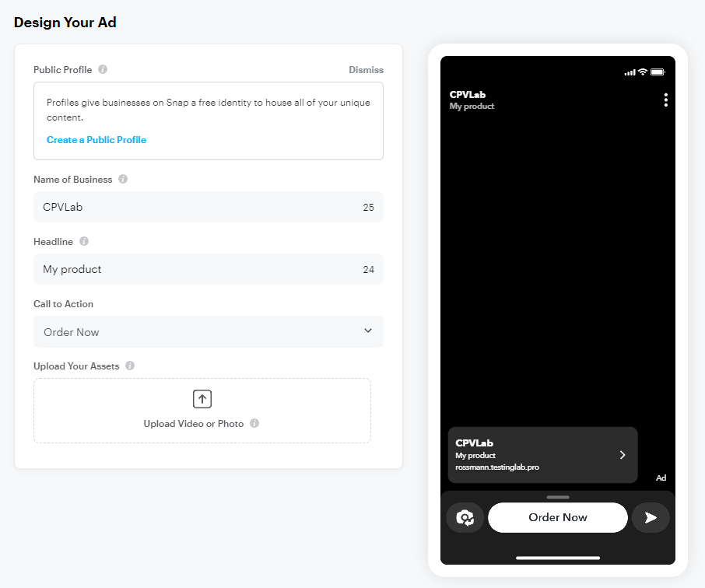Click the swipe-up handle above Order Now
The width and height of the screenshot is (705, 588).
coord(558,496)
